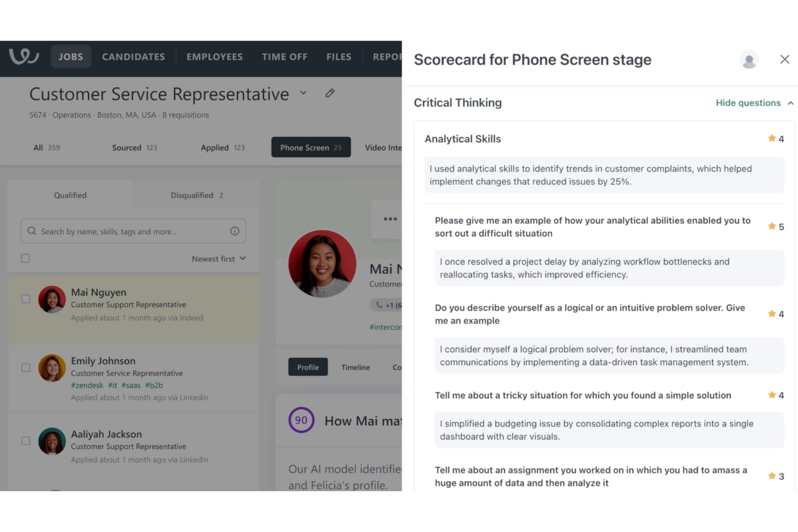Check the checkbox next to Emily Johnson
Viewport: 798px width, 532px height.
point(25,367)
